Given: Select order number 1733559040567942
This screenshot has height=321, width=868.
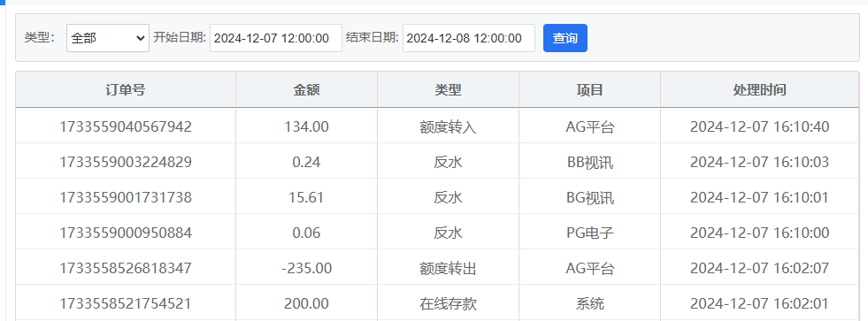Looking at the screenshot, I should pos(126,126).
